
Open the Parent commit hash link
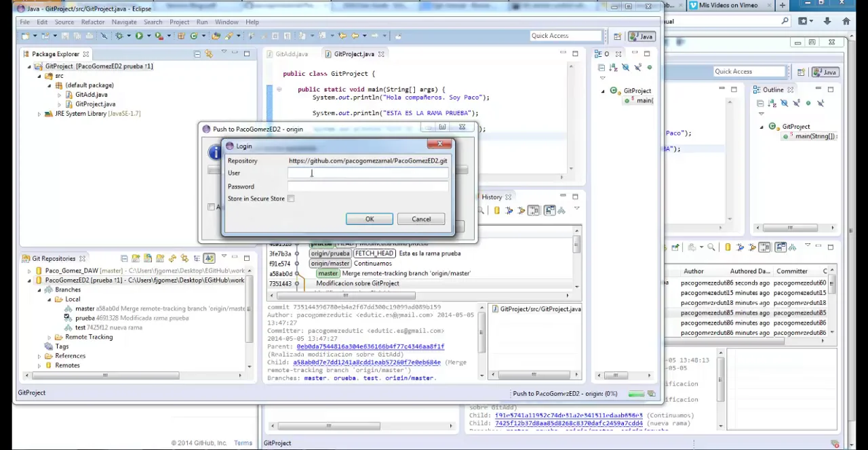click(x=370, y=346)
